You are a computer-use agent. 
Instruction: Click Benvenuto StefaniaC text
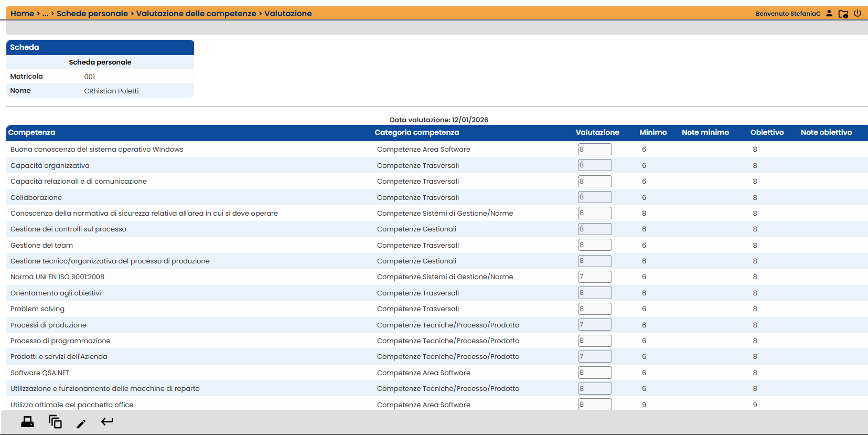click(788, 14)
